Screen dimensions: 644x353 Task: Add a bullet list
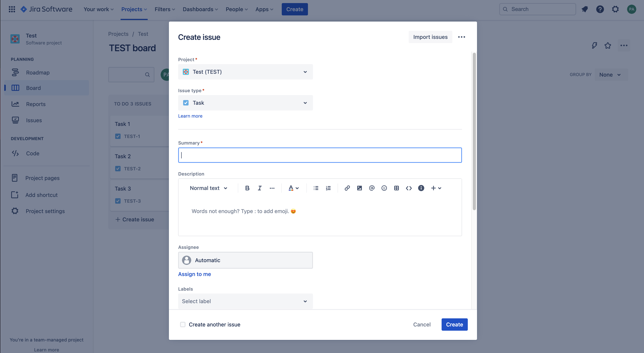tap(316, 188)
